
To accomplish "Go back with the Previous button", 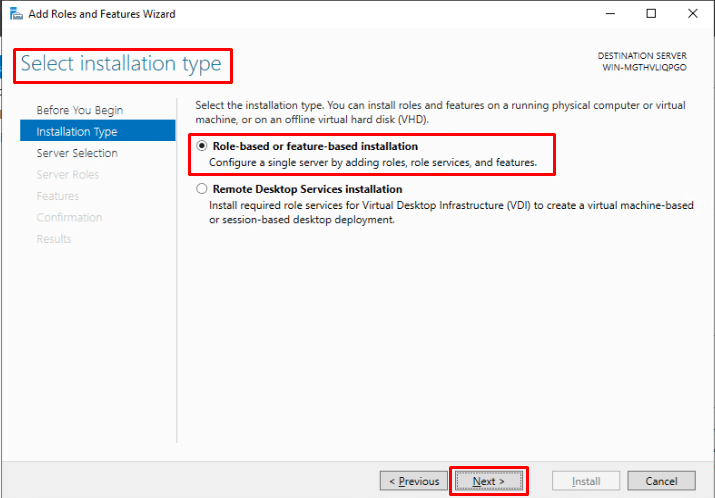I will point(414,481).
